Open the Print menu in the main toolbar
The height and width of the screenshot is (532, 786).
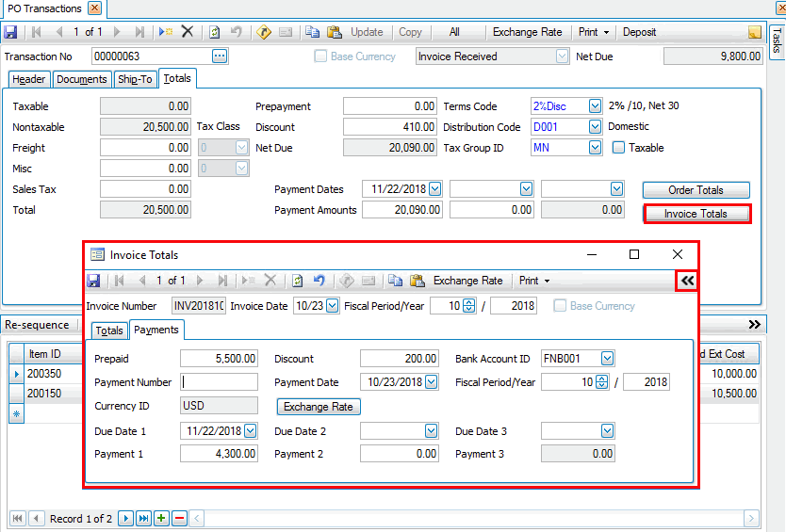593,32
